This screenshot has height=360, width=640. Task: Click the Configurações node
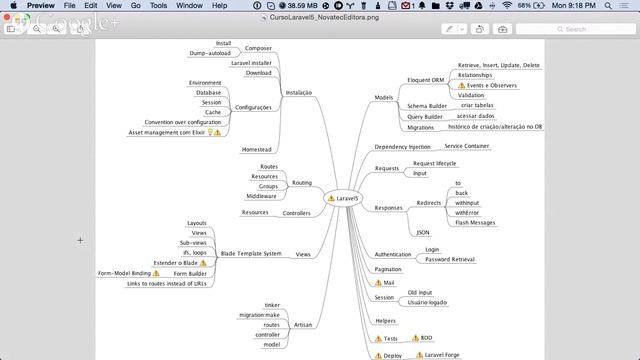pyautogui.click(x=253, y=107)
